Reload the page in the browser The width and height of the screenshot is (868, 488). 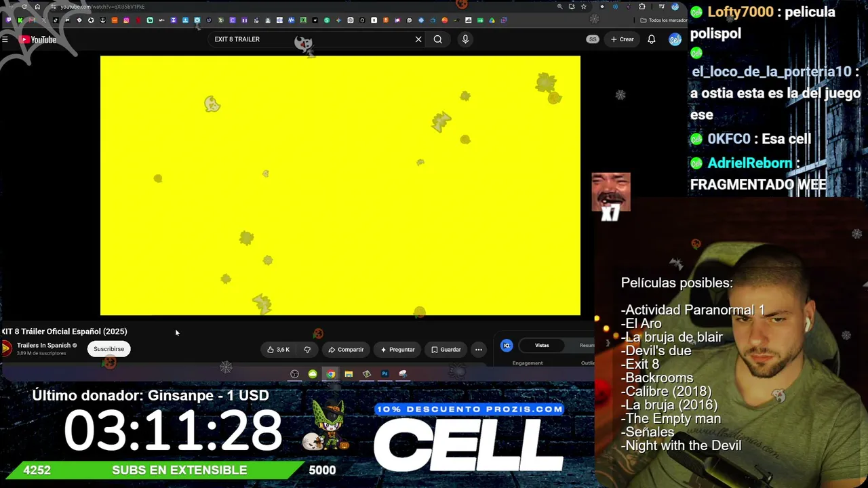pos(24,7)
